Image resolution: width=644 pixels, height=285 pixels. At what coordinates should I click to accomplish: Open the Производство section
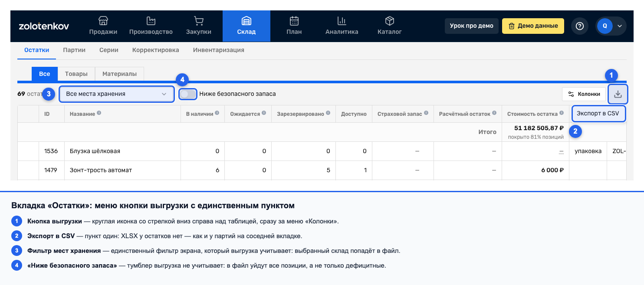click(x=151, y=26)
